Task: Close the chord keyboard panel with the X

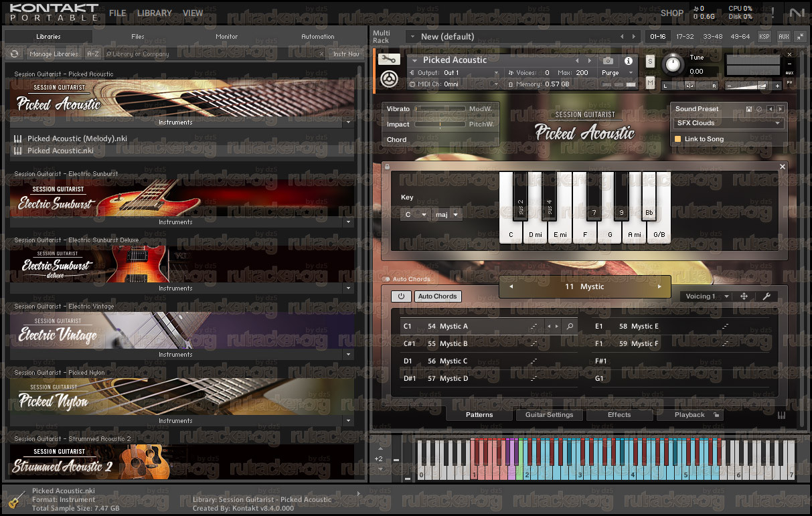Action: [x=782, y=167]
